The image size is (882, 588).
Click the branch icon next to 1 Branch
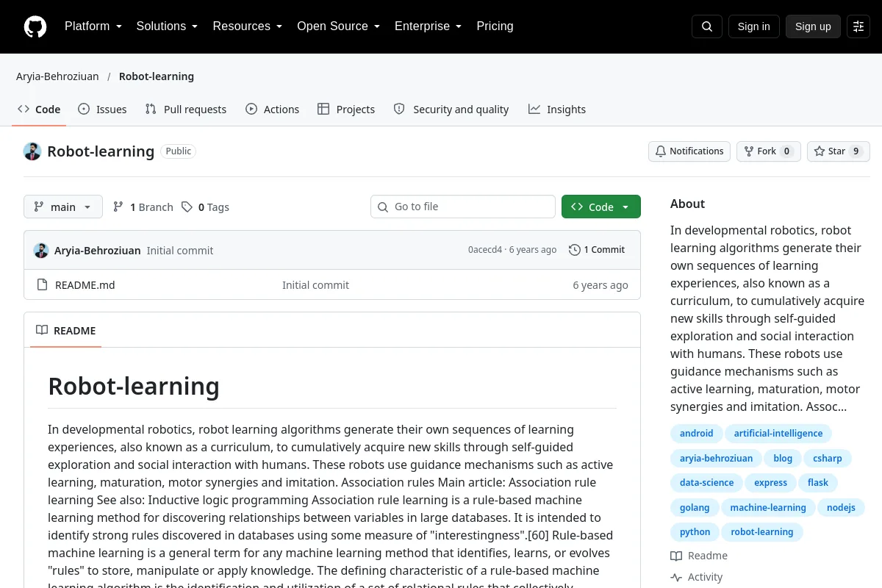(x=118, y=207)
